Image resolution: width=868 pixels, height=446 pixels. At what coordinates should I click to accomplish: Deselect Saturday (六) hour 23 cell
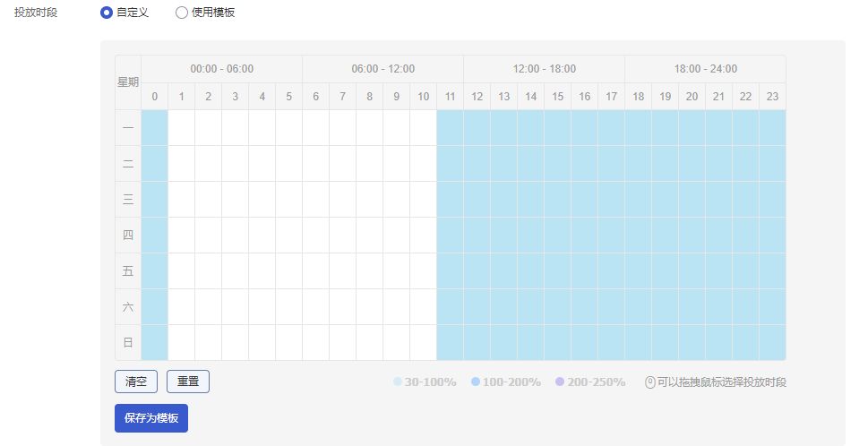pyautogui.click(x=772, y=306)
